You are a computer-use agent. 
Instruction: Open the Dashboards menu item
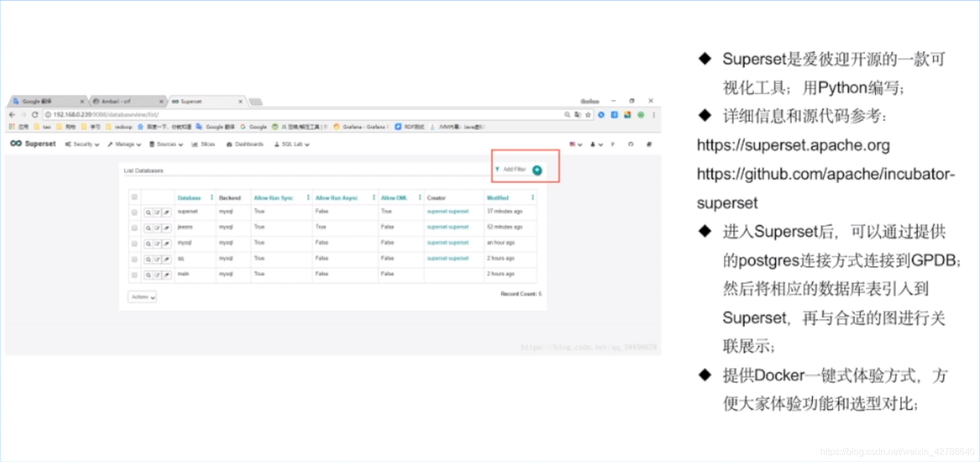click(245, 145)
